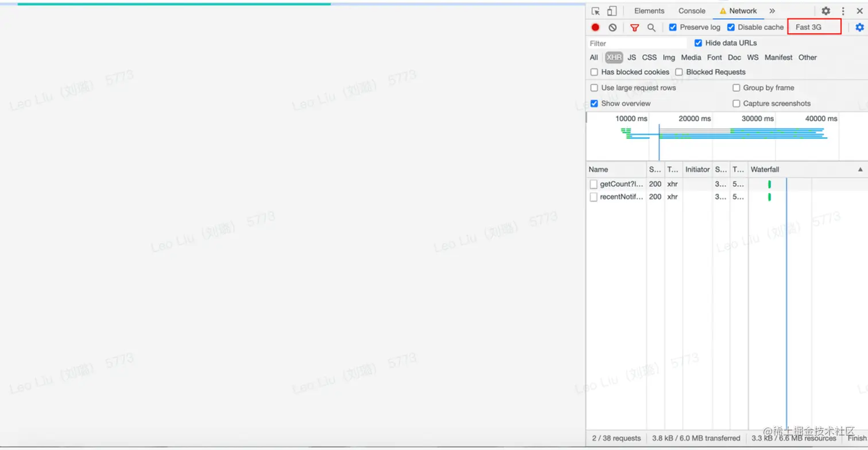Viewport: 868px width, 450px height.
Task: Uncheck Show overview
Action: [x=594, y=103]
